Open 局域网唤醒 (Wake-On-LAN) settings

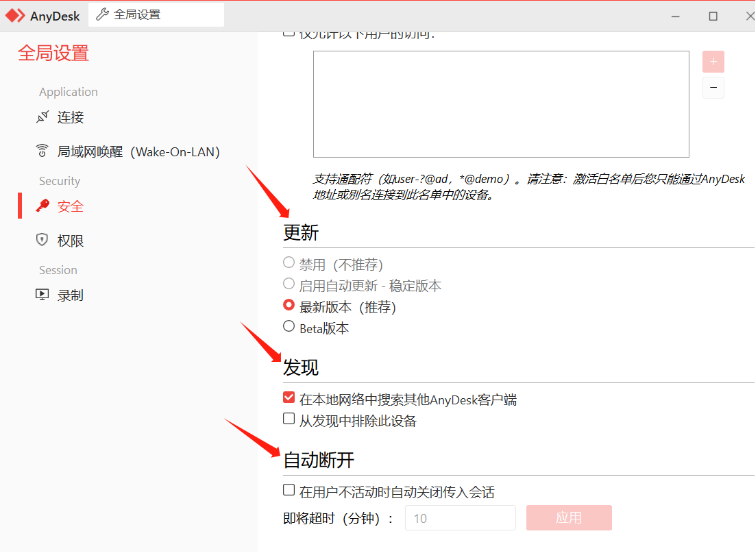pos(128,152)
